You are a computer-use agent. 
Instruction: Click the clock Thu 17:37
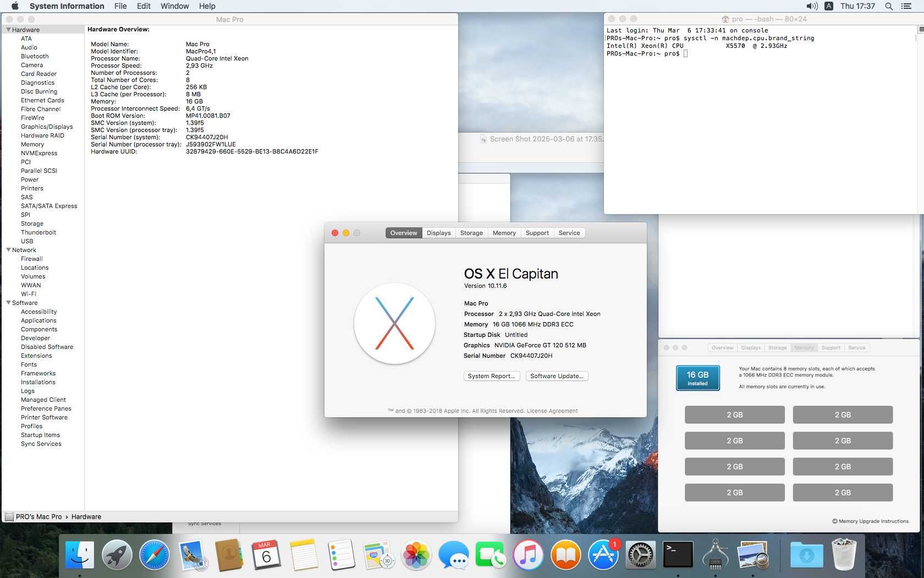[x=857, y=6]
